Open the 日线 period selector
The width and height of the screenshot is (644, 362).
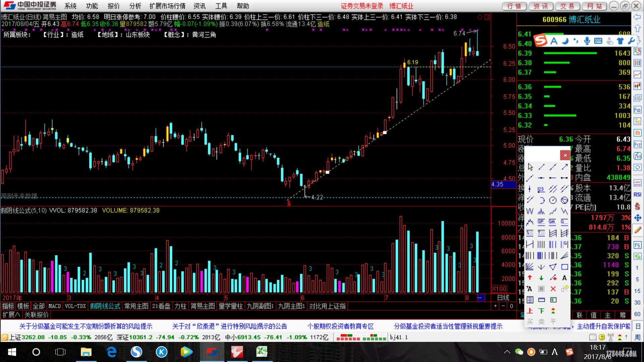tap(503, 298)
